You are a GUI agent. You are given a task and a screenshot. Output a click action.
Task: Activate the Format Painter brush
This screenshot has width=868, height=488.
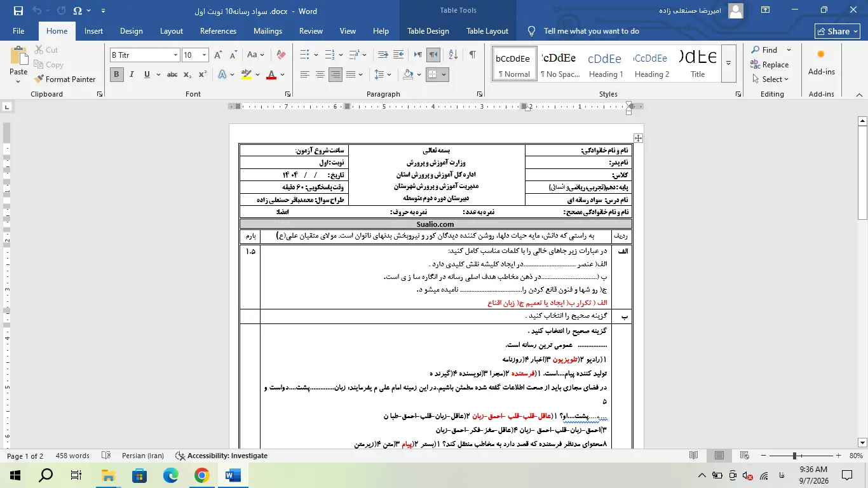(x=64, y=79)
